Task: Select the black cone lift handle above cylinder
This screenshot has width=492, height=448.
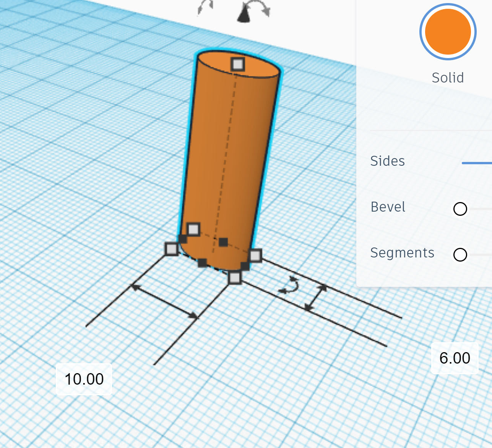Action: [243, 15]
